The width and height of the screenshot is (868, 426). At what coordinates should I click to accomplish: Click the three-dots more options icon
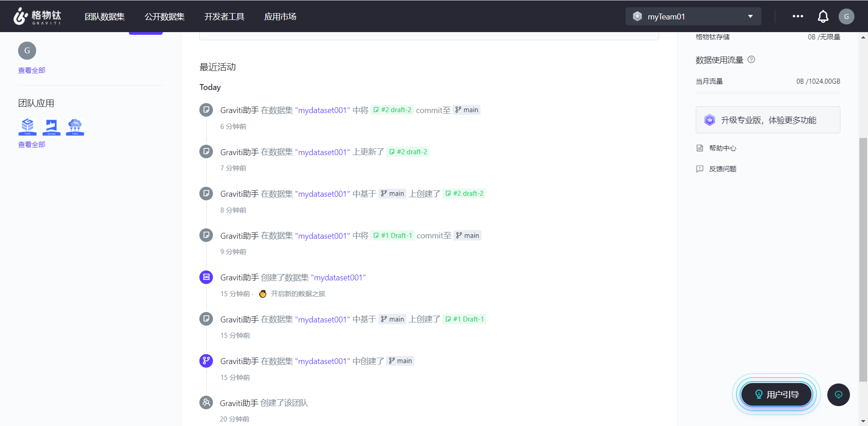798,16
